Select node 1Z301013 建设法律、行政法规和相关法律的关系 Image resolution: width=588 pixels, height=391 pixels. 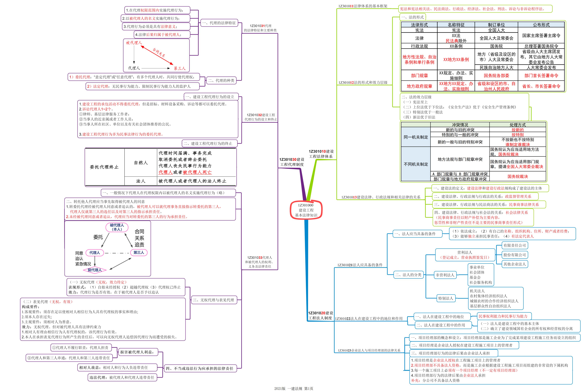pyautogui.click(x=381, y=197)
